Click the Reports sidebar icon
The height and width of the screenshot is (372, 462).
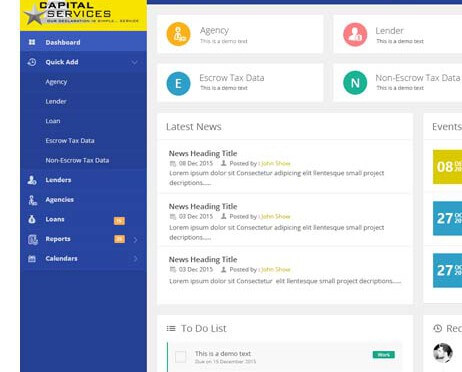33,239
